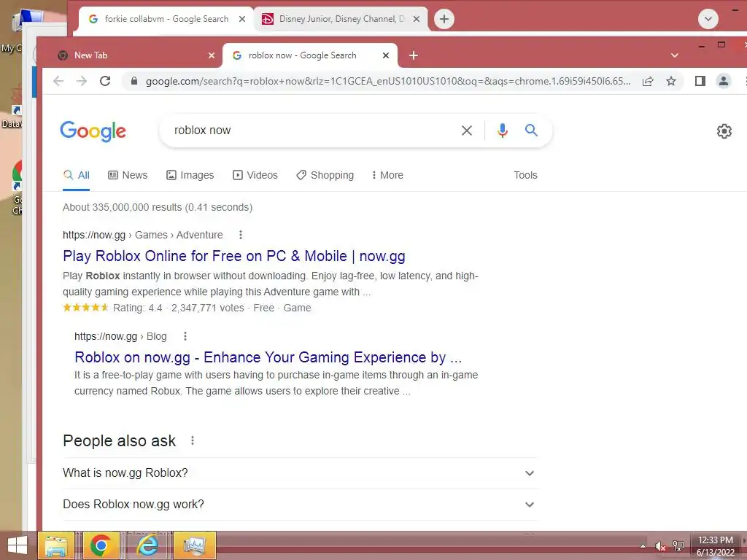Image resolution: width=747 pixels, height=560 pixels.
Task: Switch to Disney Junior tab in back window
Action: pos(341,19)
